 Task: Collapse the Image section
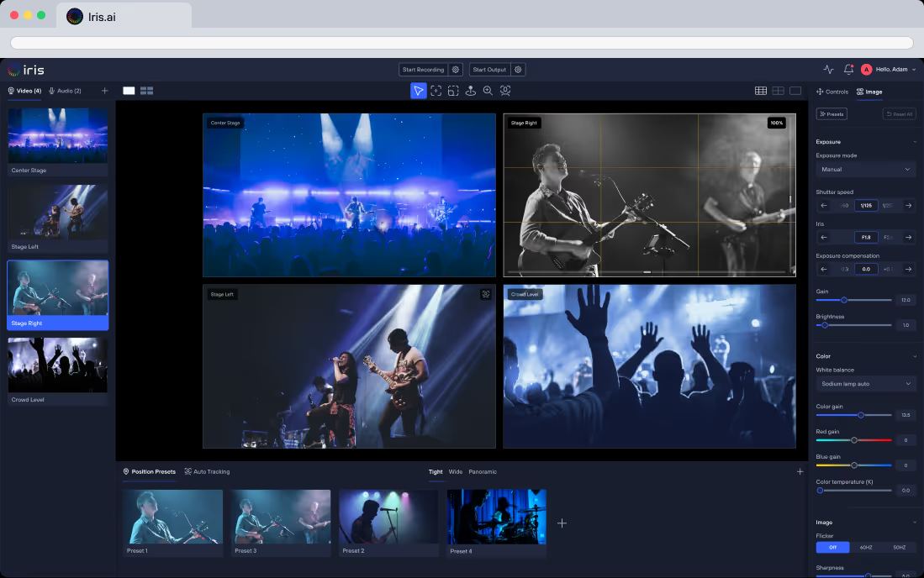(x=915, y=522)
